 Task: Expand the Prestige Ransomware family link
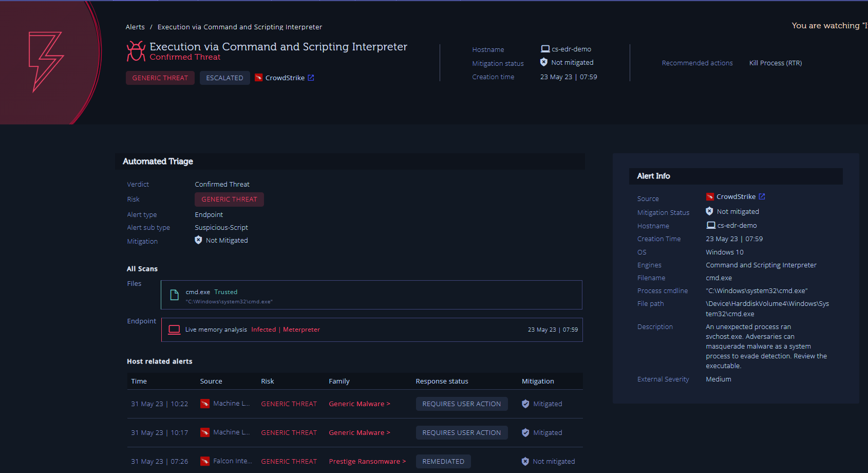coord(367,461)
